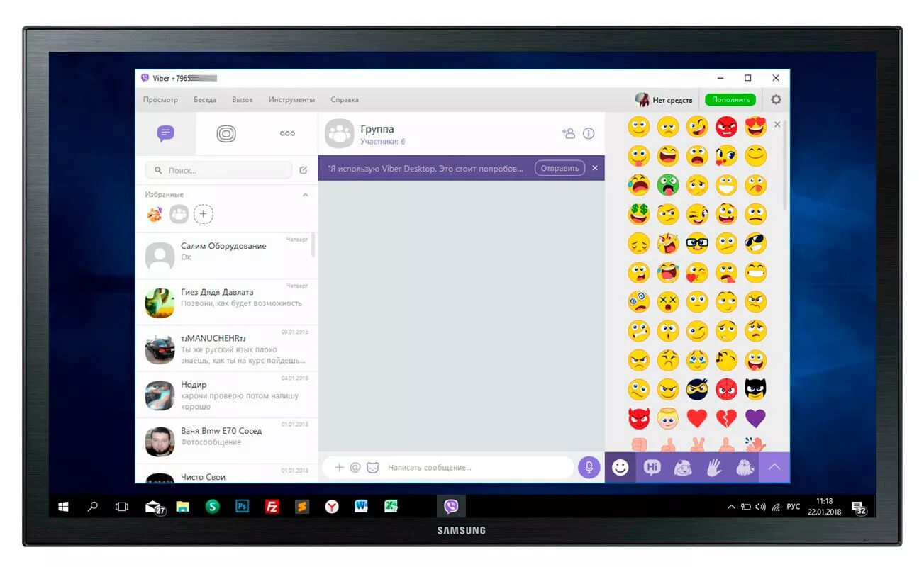924x567 pixels.
Task: Open Photoshop from the Windows taskbar
Action: click(x=243, y=506)
